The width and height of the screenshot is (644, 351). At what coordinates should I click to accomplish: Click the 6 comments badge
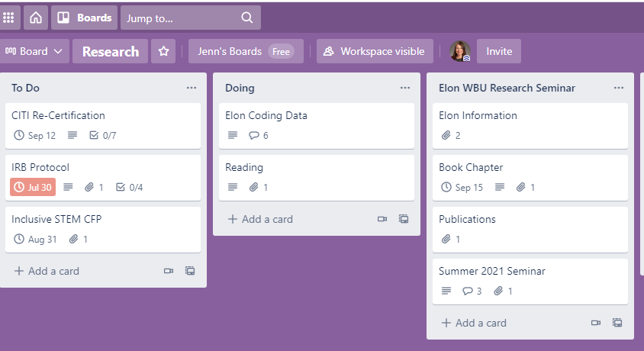(x=259, y=136)
